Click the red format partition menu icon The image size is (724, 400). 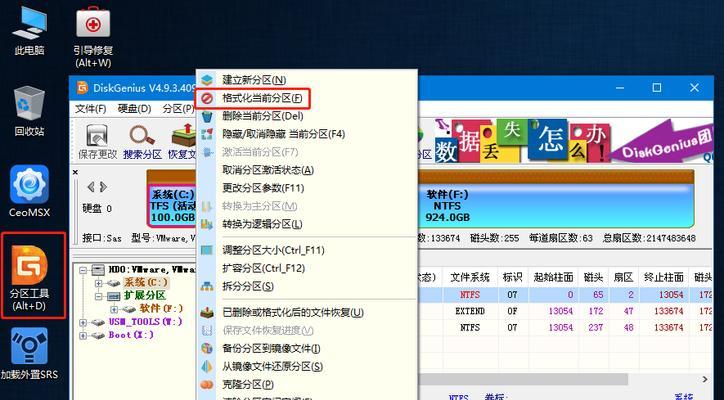click(x=207, y=98)
